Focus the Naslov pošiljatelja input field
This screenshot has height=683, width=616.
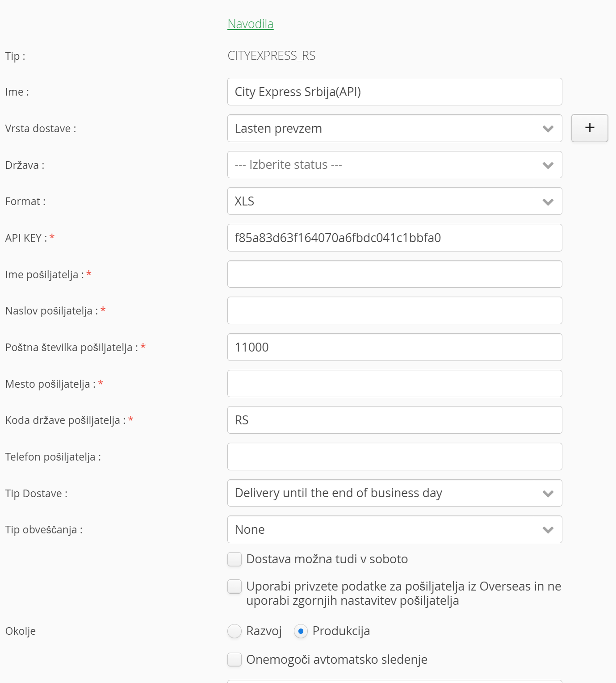(394, 310)
